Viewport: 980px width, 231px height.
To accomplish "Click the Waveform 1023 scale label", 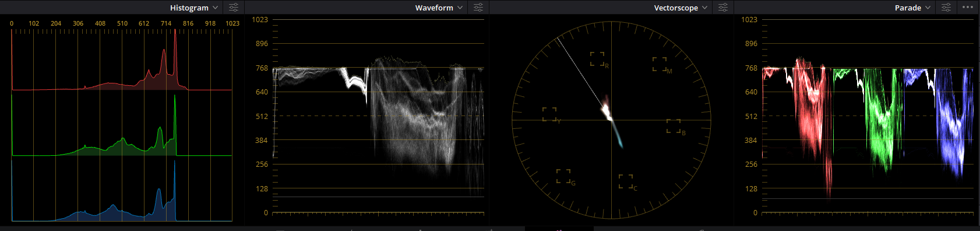I will [x=260, y=19].
